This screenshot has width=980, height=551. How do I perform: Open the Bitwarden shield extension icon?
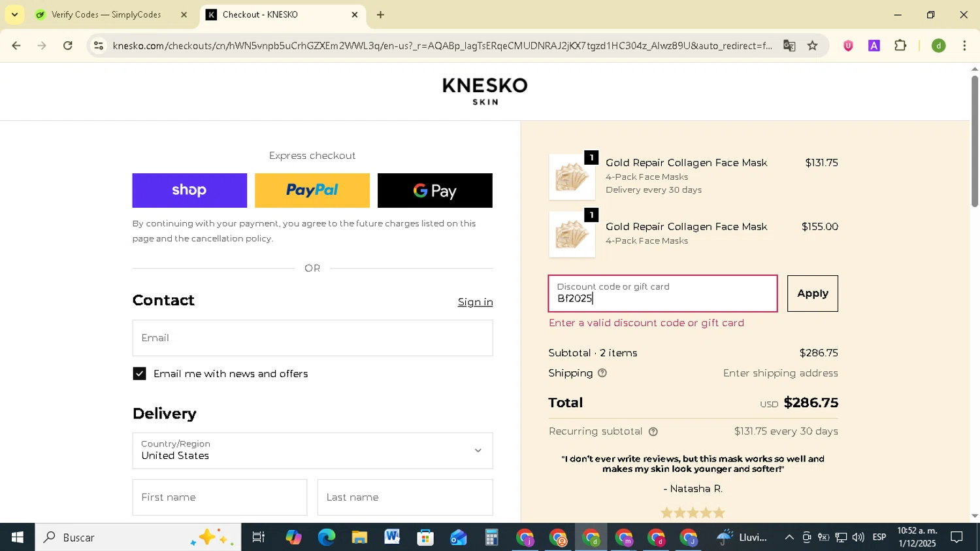848,46
